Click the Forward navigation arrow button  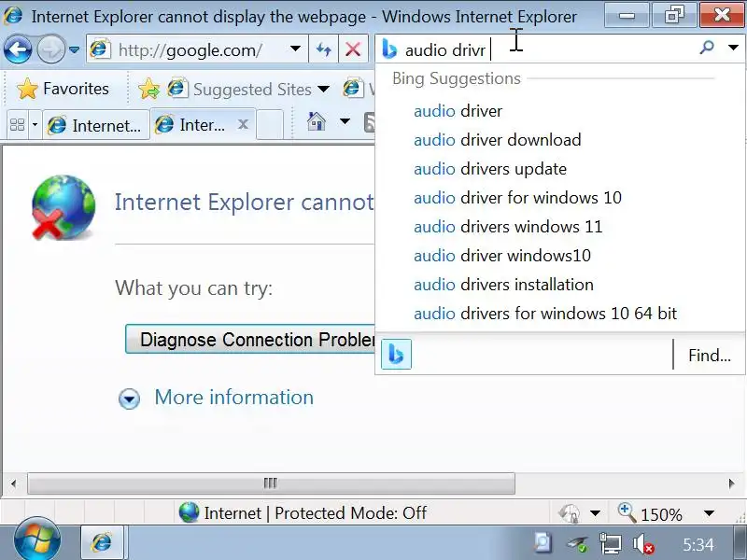click(51, 49)
